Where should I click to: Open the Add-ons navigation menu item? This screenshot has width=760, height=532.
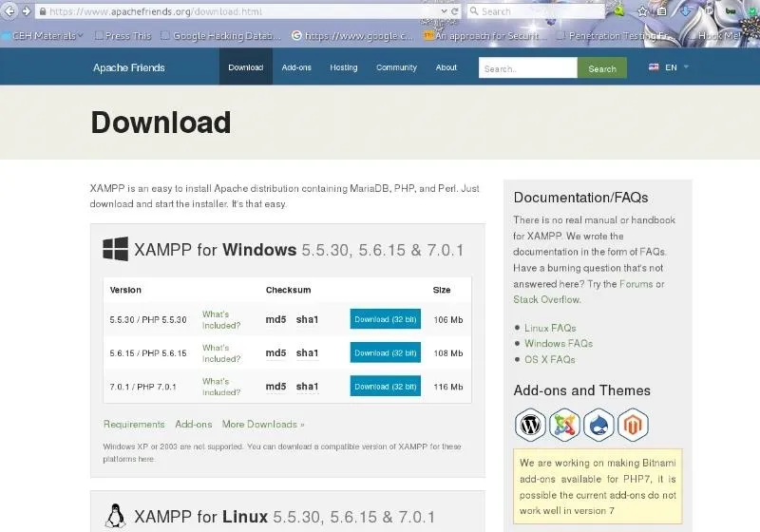(x=296, y=67)
